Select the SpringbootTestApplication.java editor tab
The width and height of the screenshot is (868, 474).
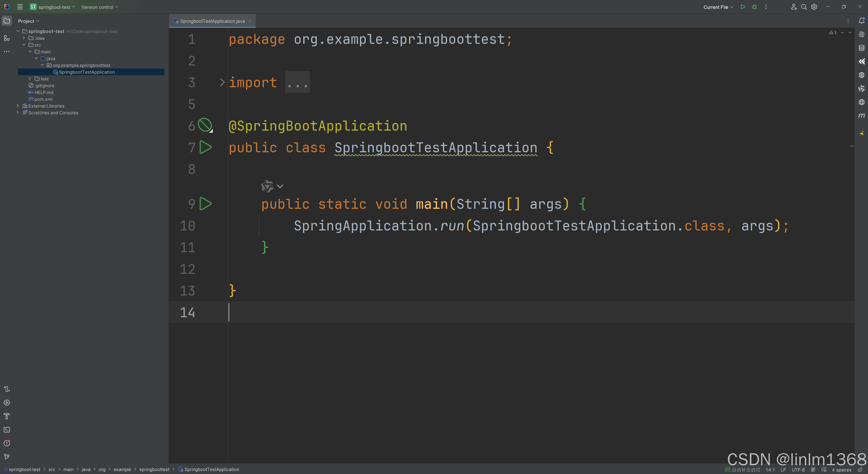point(212,21)
